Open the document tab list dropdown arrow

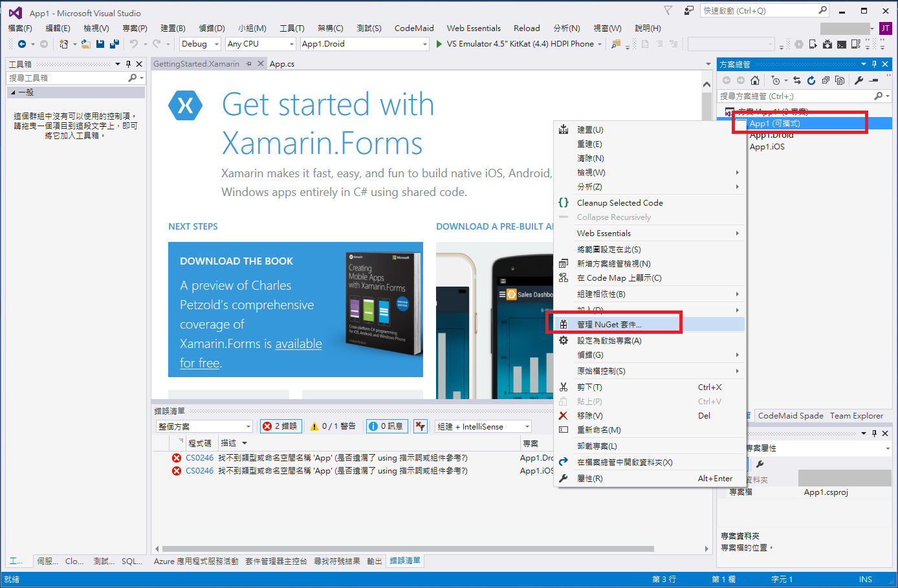click(708, 64)
